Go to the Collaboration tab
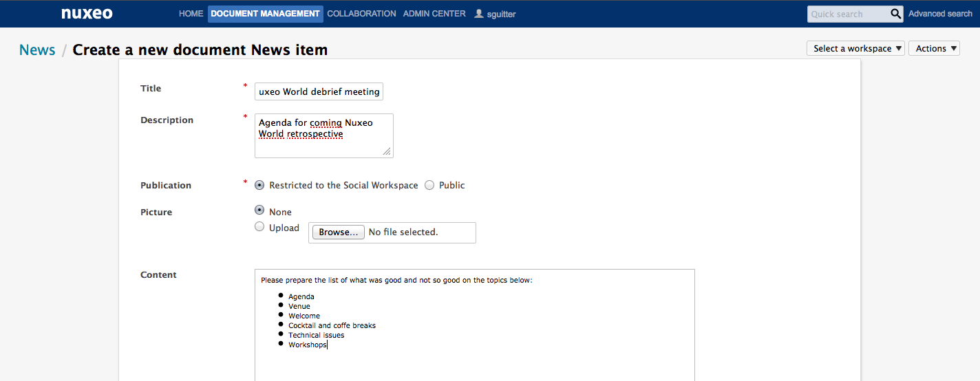 [361, 14]
